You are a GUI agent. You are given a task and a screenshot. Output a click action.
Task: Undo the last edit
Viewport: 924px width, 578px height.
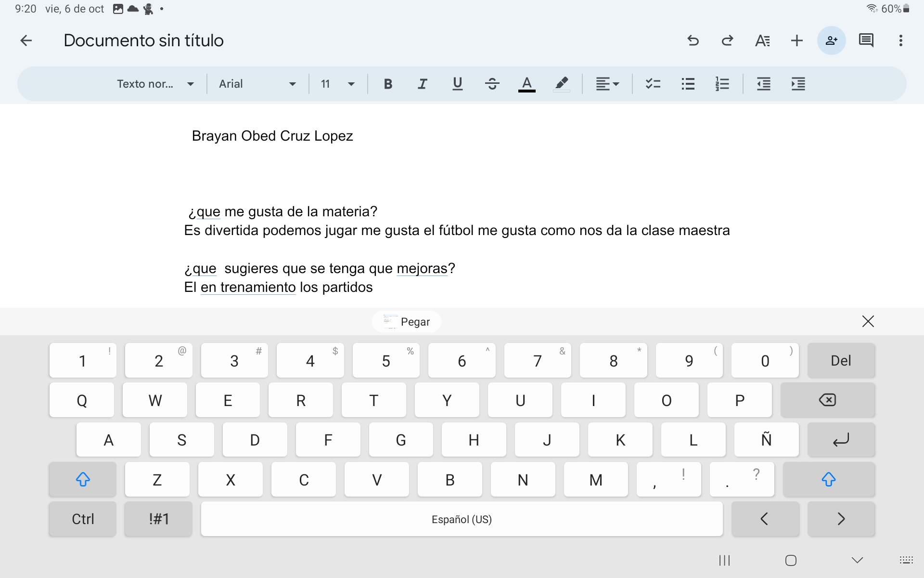(x=693, y=40)
